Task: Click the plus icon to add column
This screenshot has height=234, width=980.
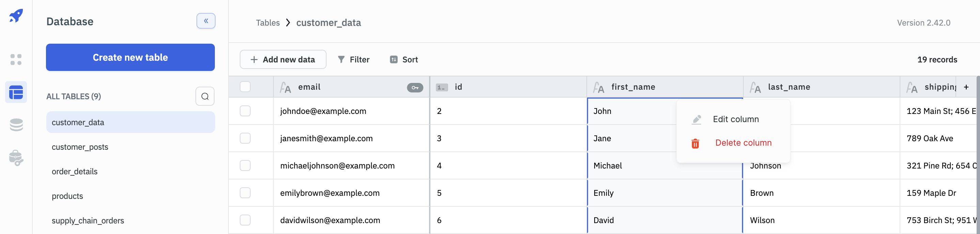Action: (x=966, y=87)
